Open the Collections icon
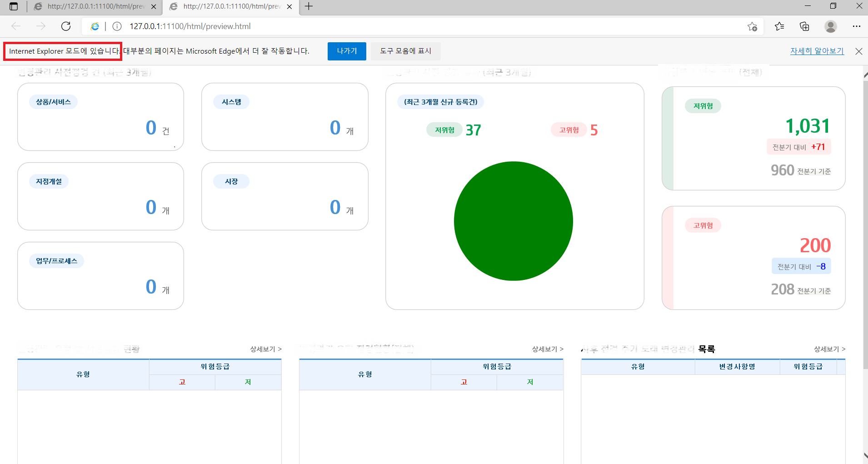 click(804, 26)
